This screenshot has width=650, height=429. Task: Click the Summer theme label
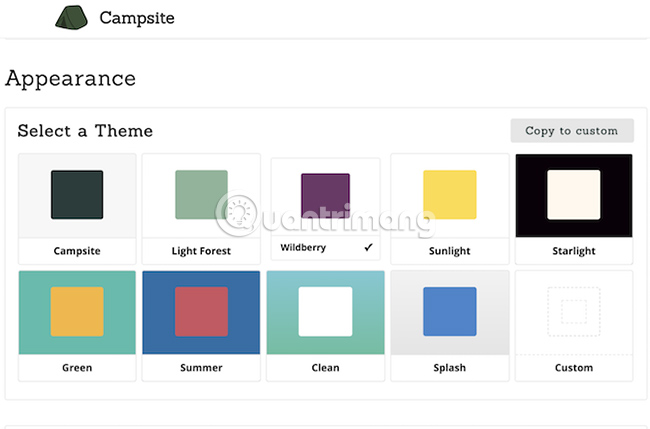coord(201,368)
